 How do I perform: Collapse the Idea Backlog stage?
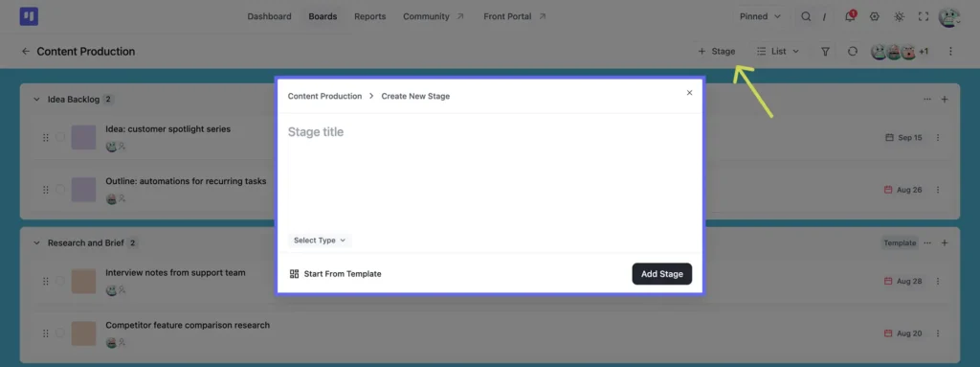[x=36, y=100]
